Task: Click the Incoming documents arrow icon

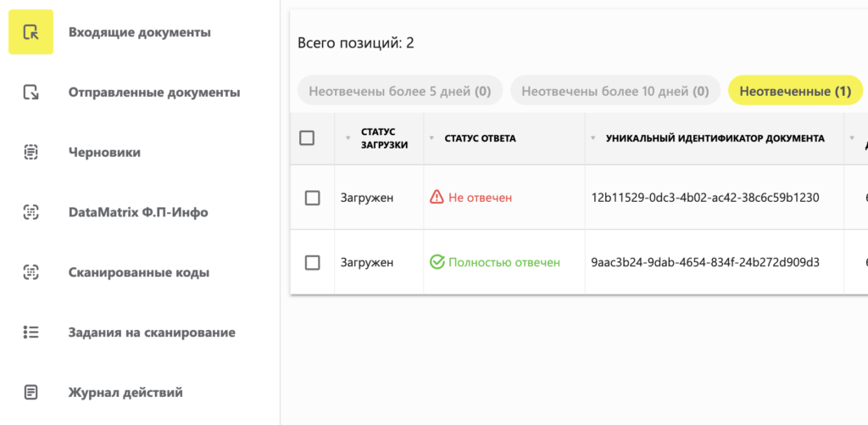Action: click(x=31, y=32)
